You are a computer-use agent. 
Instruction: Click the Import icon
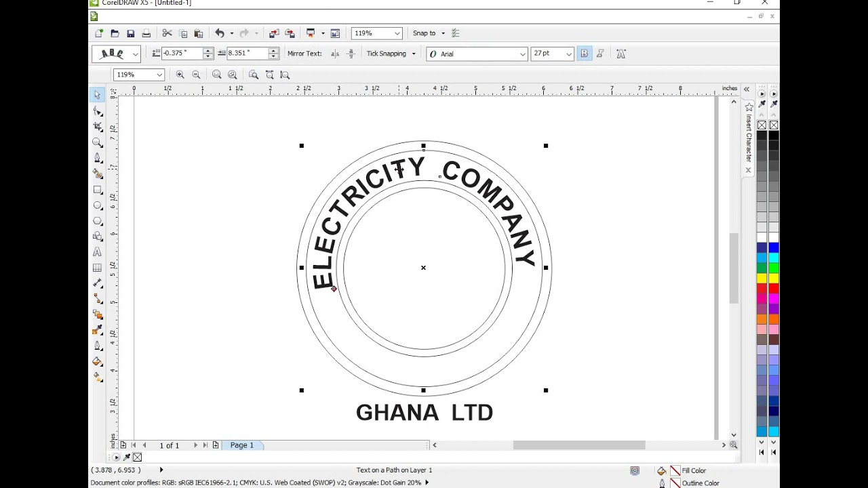coord(274,33)
